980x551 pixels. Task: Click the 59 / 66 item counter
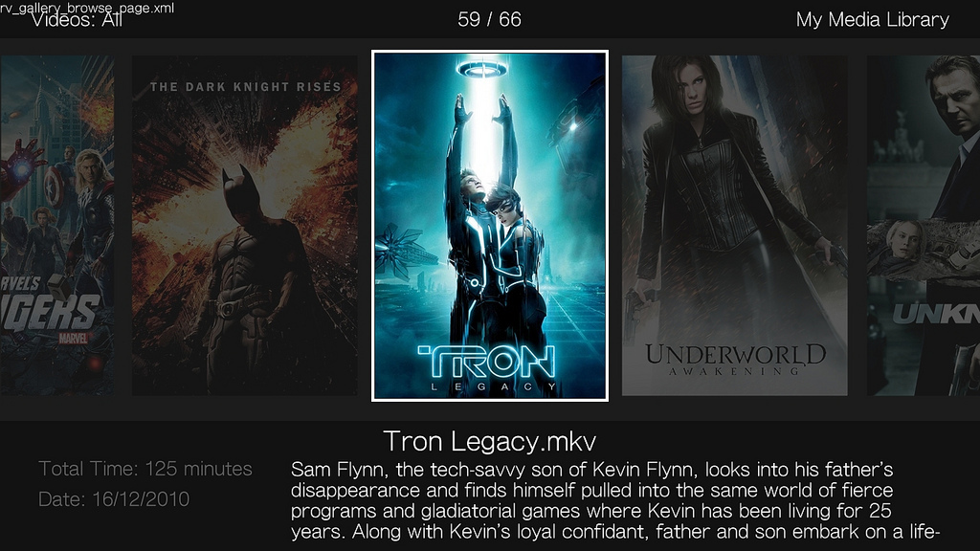(489, 19)
